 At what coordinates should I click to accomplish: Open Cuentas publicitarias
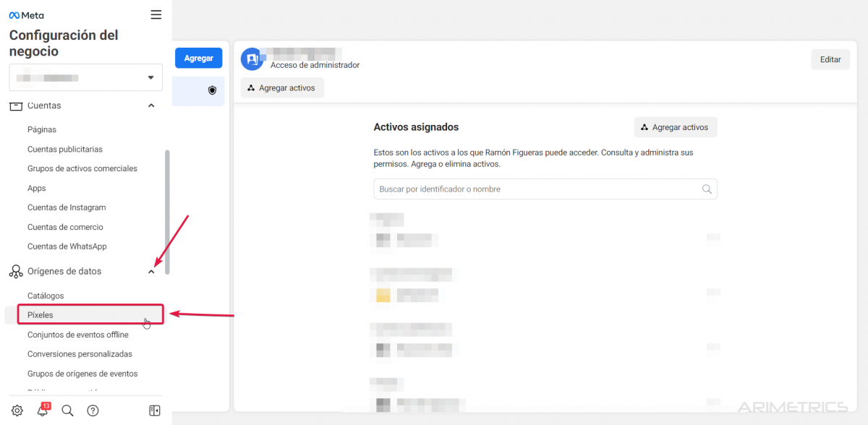pos(65,149)
